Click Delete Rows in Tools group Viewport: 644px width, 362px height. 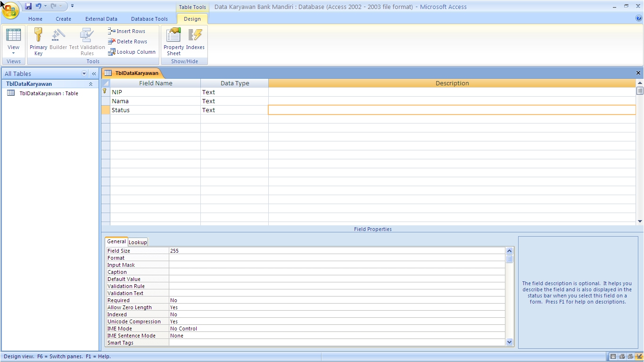point(127,41)
